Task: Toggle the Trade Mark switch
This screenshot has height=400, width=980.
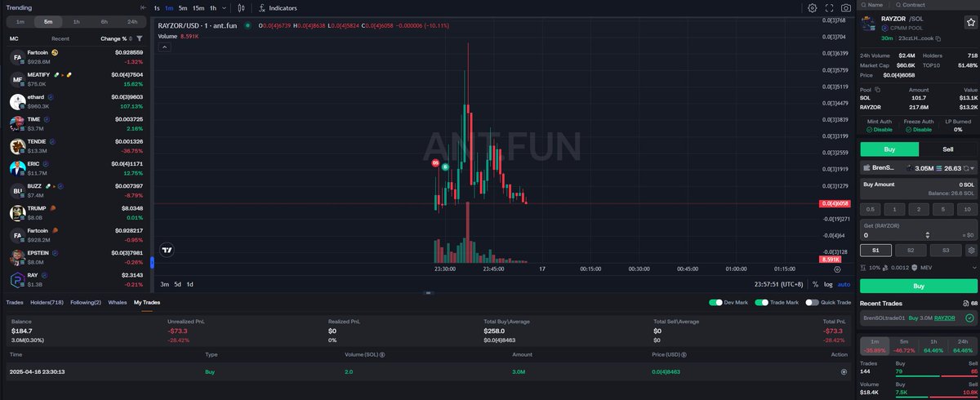Action: pos(764,302)
